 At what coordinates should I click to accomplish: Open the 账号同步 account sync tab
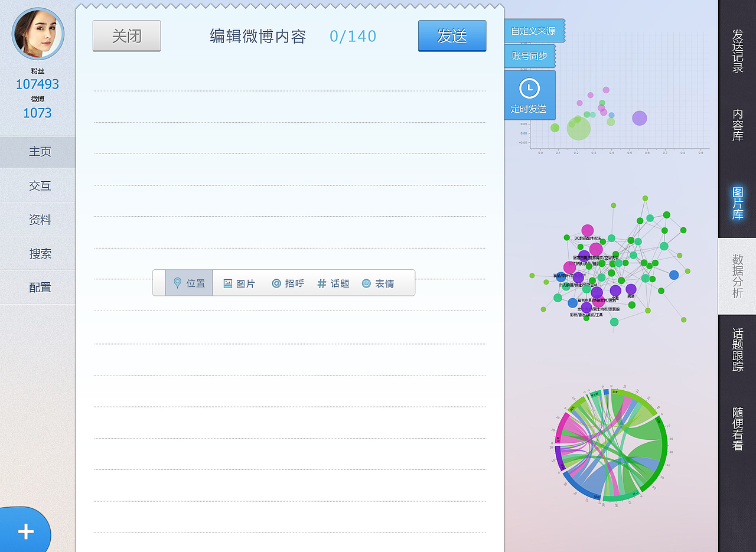[x=529, y=56]
